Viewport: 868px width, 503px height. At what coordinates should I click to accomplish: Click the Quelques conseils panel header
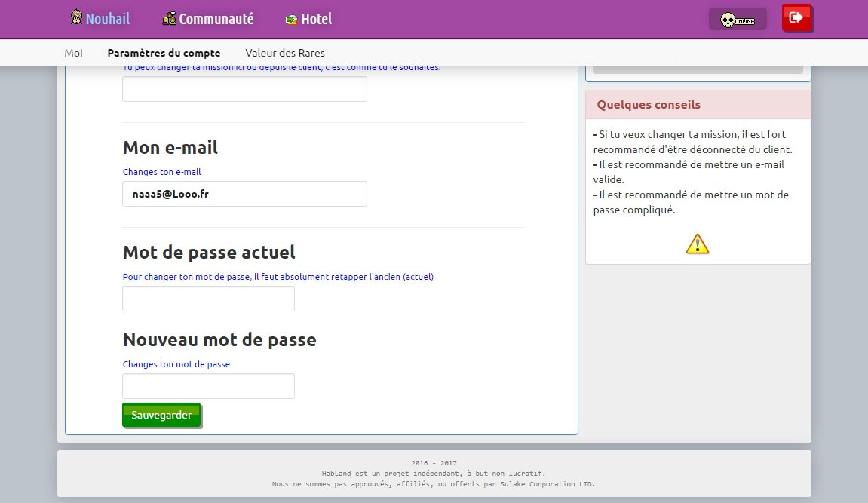point(649,104)
